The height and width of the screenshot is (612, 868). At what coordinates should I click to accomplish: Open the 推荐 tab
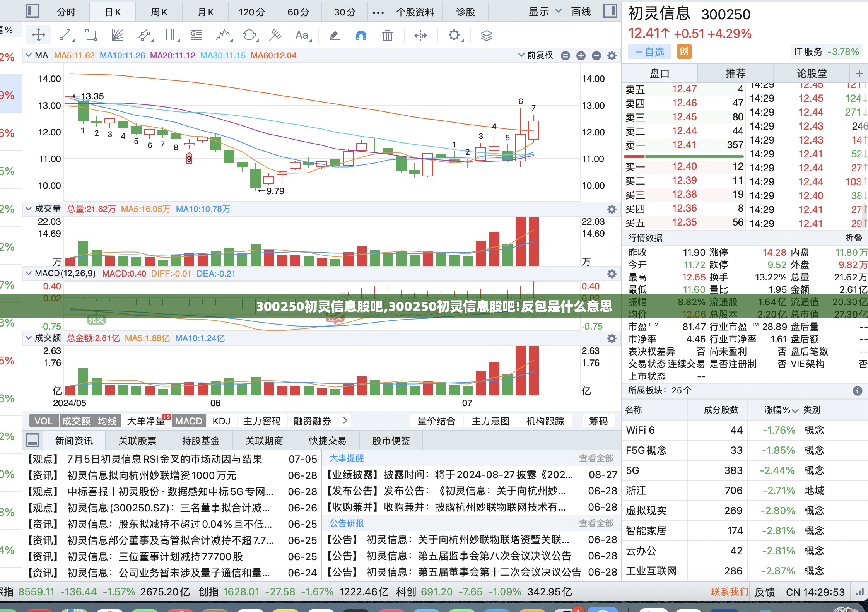735,73
